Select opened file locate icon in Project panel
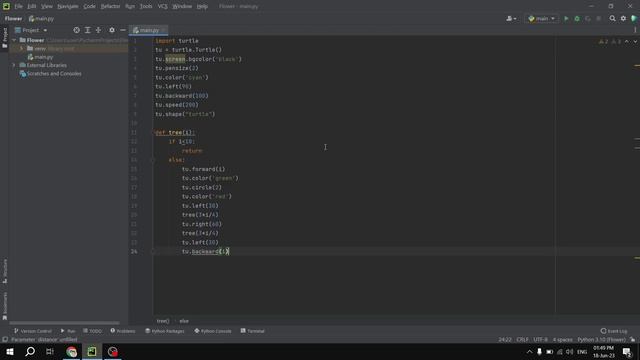Image resolution: width=640 pixels, height=360 pixels. (76, 30)
